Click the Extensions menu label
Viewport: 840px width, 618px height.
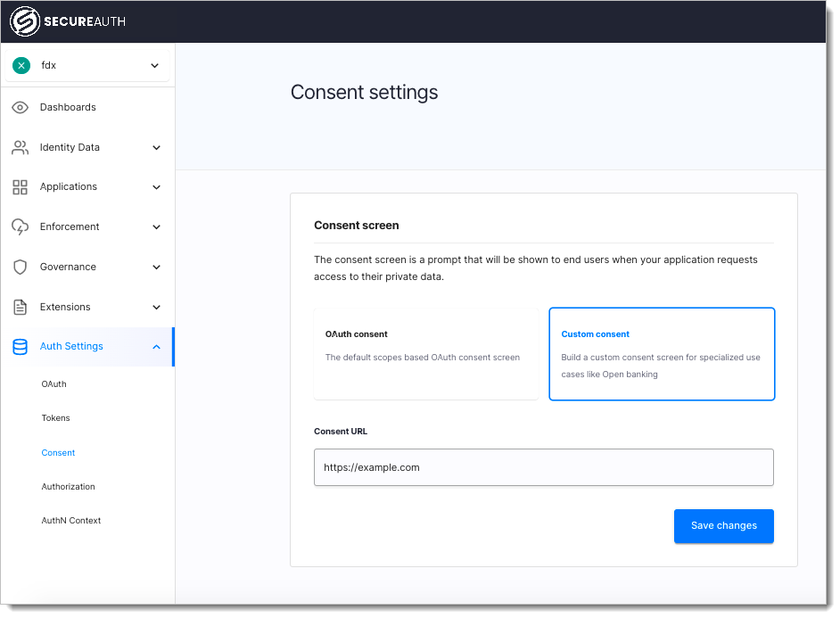click(65, 307)
